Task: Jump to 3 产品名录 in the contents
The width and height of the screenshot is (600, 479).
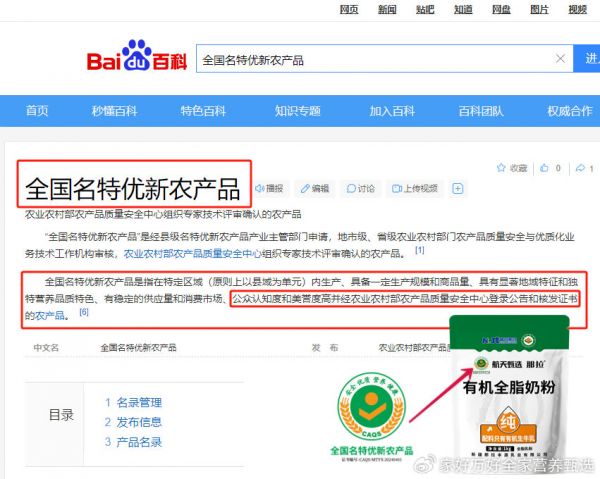Action: point(133,442)
